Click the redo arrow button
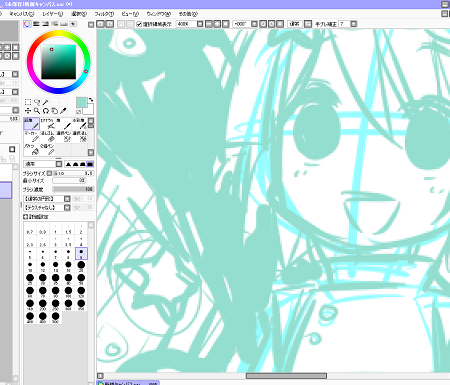This screenshot has width=450, height=385. 110,24
